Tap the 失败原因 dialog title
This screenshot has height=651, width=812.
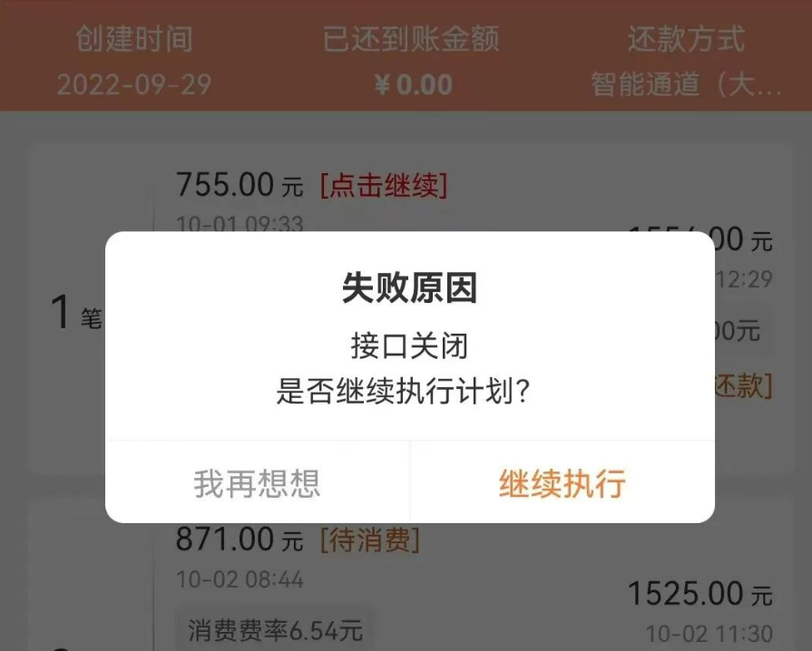tap(409, 287)
